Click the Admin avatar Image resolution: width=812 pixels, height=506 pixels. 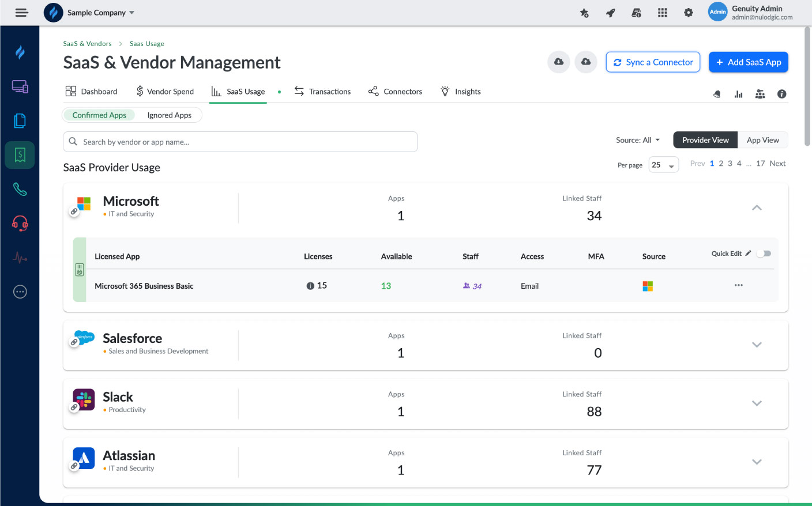[x=717, y=12]
